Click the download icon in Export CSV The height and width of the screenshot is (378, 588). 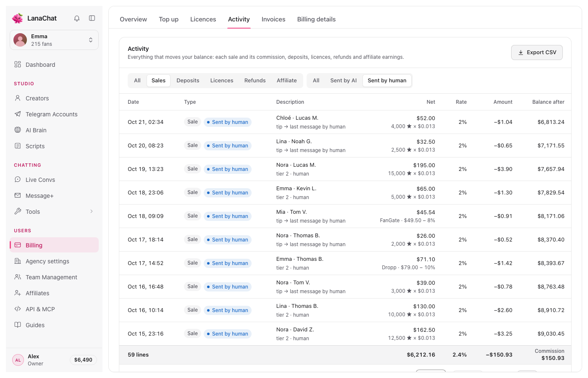[521, 52]
